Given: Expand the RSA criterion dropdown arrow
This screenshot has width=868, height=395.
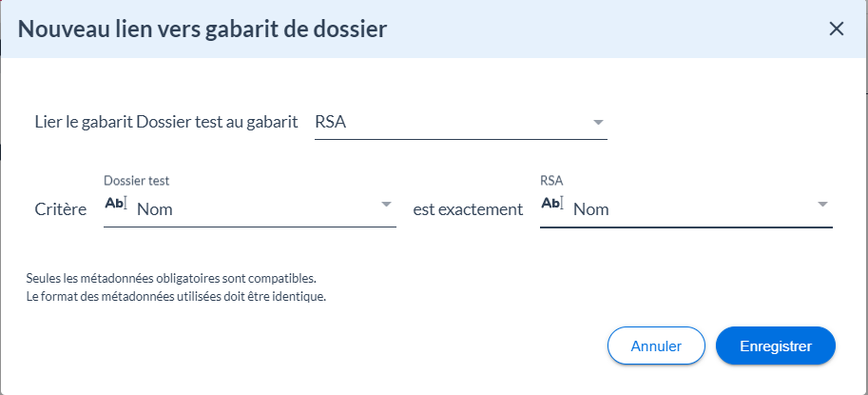Looking at the screenshot, I should pos(822,205).
